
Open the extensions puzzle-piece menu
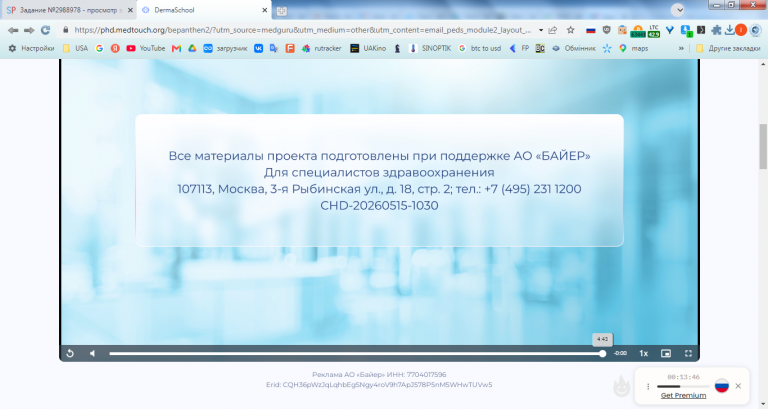coord(717,30)
